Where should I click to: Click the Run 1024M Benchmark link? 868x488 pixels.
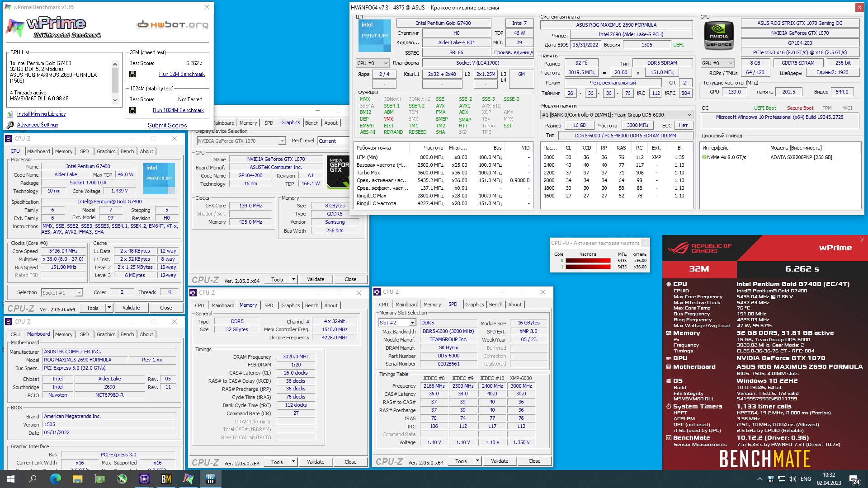coord(178,110)
